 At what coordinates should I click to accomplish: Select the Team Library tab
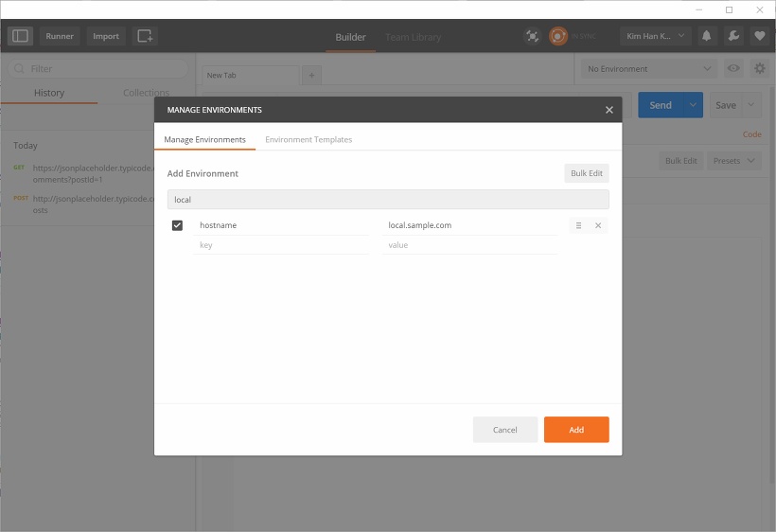click(x=414, y=37)
